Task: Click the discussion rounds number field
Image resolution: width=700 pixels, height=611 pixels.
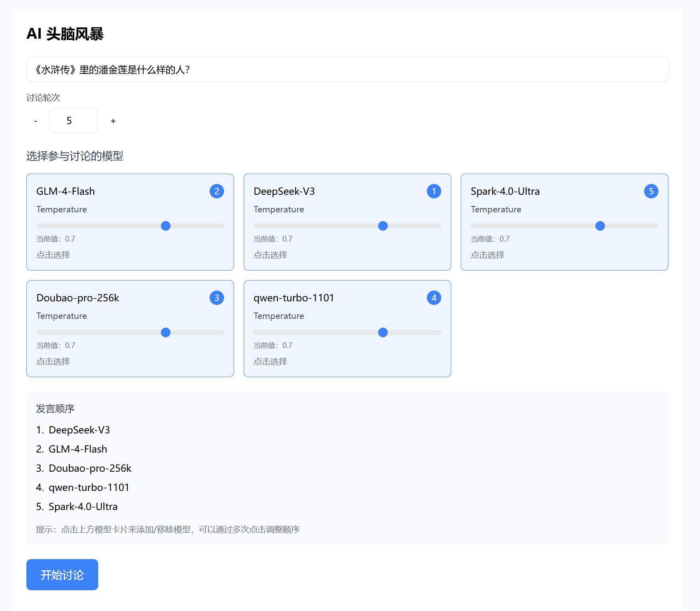Action: click(x=73, y=121)
